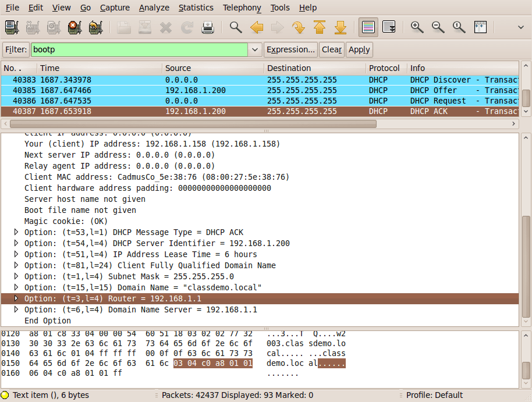Screen dimensions: 532x402
Task: Toggle packet list colorization
Action: [x=368, y=27]
